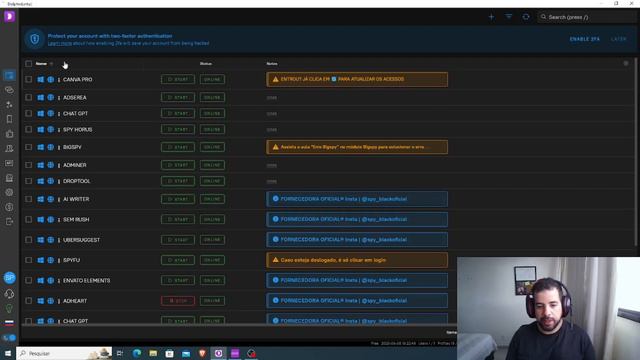
Task: Click the plus icon to add profile
Action: point(491,17)
